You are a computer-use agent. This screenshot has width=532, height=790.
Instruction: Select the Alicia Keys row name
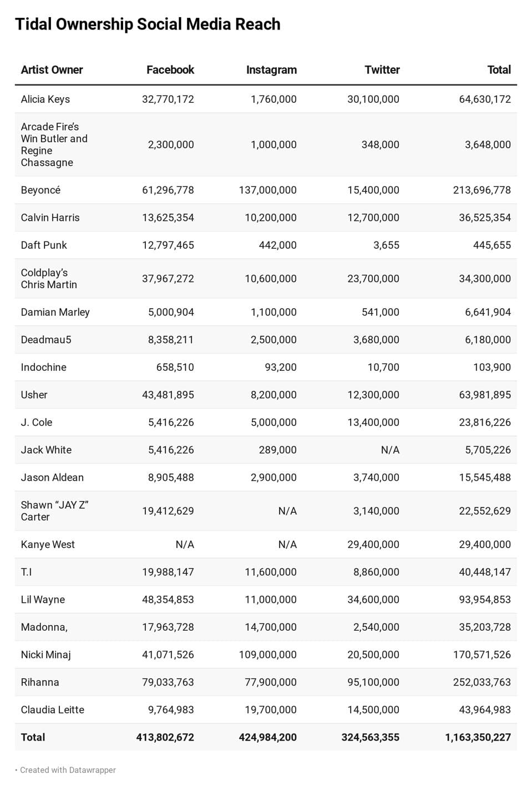45,99
